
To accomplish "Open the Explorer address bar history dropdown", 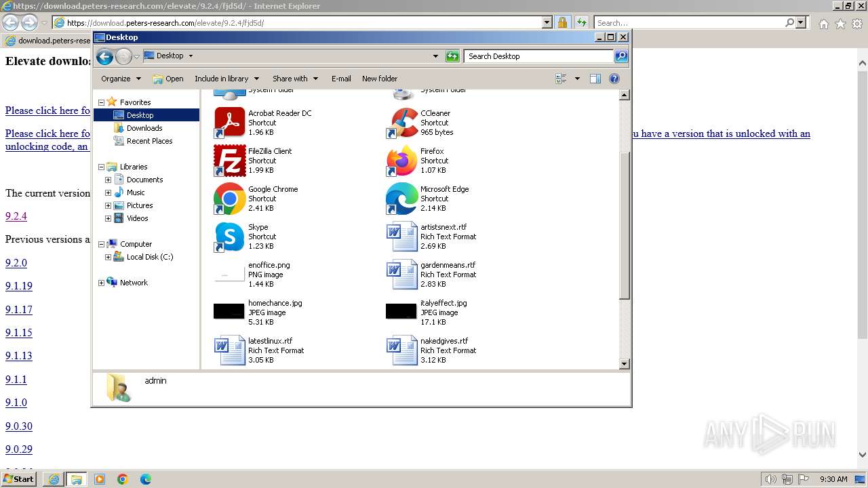I will 435,56.
